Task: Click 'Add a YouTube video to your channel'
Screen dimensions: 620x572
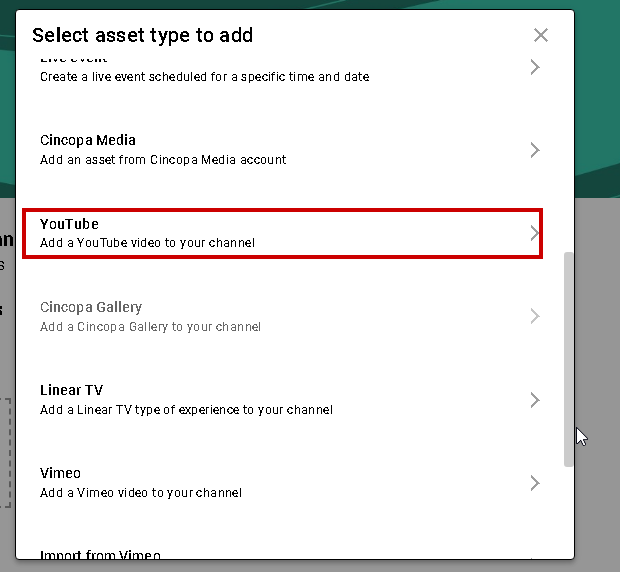Action: [147, 243]
